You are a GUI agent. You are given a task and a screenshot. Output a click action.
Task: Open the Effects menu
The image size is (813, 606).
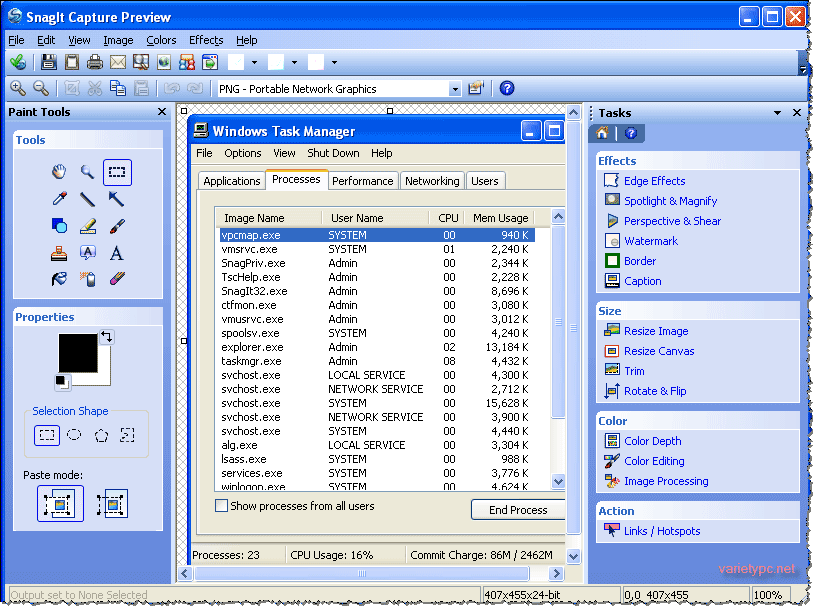click(x=206, y=40)
